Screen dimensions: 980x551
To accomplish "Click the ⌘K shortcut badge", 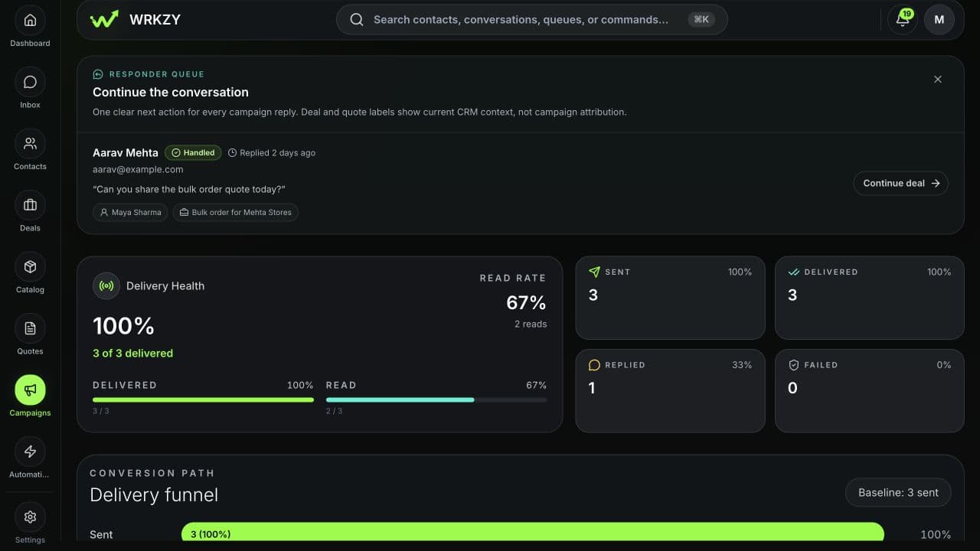I will coord(701,20).
